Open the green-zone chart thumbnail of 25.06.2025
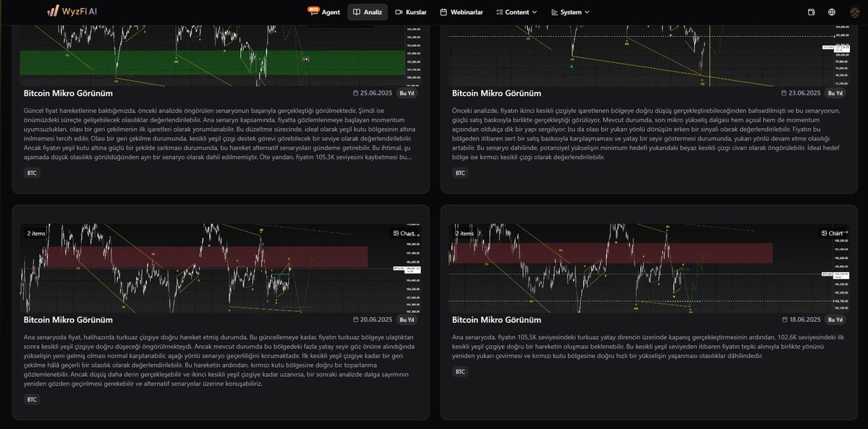868x429 pixels. click(219, 54)
